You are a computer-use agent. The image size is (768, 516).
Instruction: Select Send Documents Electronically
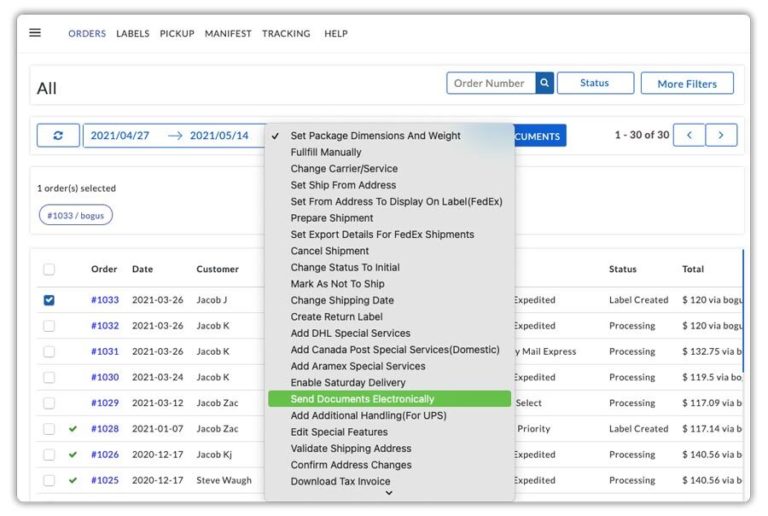pos(389,399)
